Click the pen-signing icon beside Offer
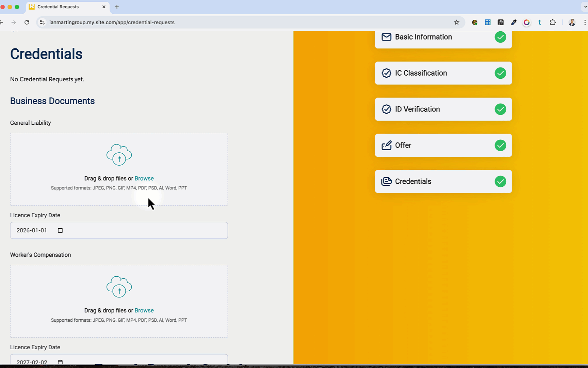Image resolution: width=588 pixels, height=368 pixels. coord(386,145)
